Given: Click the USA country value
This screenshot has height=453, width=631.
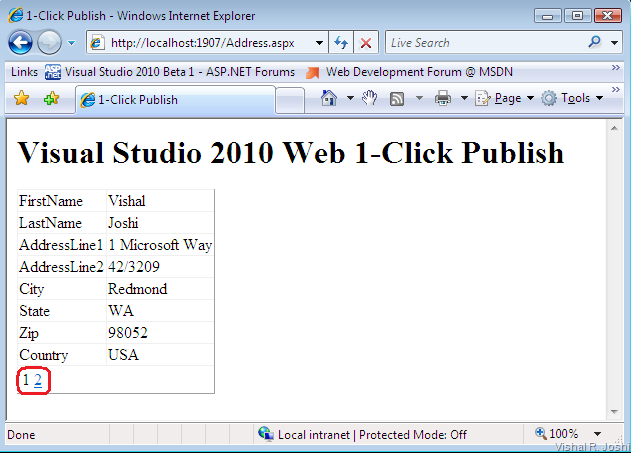Looking at the screenshot, I should click(123, 355).
